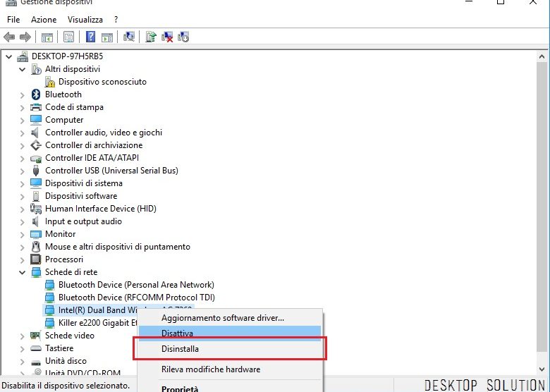
Task: Click the disable device icon with down arrow
Action: pos(183,37)
